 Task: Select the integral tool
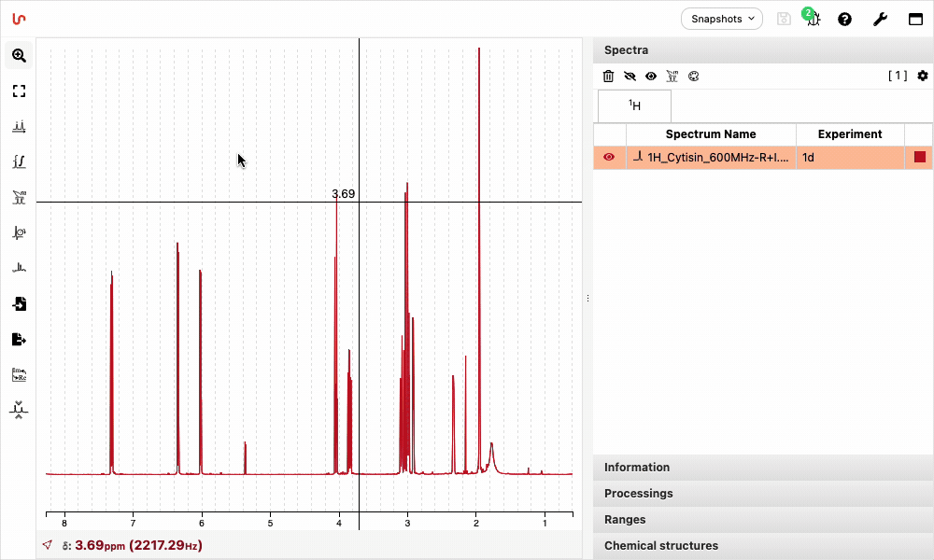point(19,162)
